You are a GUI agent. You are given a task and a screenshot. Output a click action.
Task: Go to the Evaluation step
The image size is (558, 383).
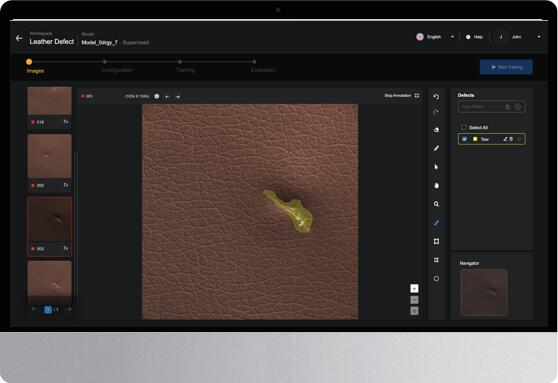263,70
